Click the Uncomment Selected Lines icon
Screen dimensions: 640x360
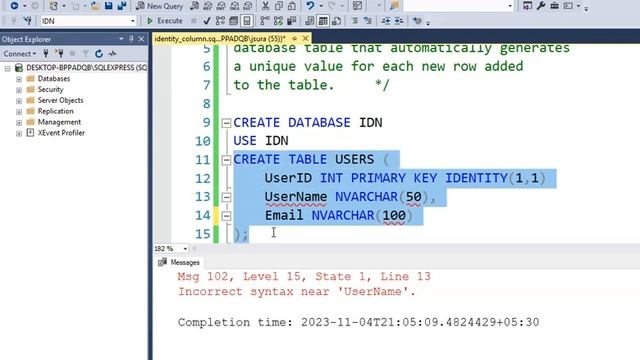[368, 20]
